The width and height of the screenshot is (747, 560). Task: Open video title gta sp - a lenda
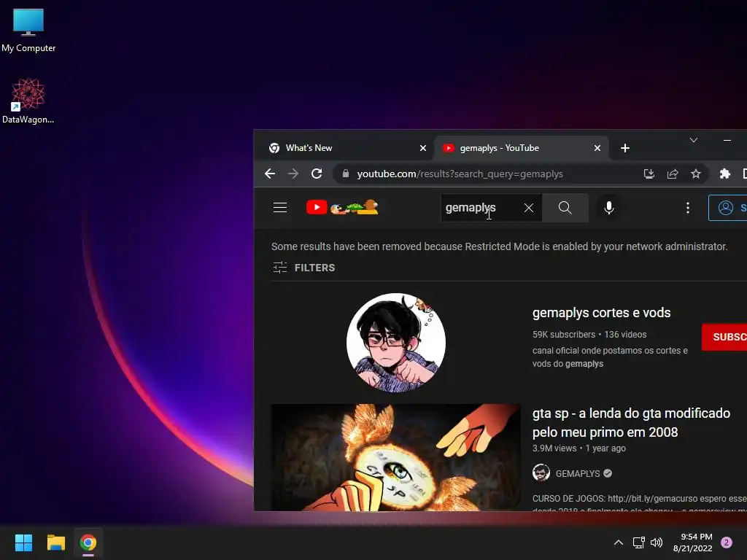(x=631, y=422)
